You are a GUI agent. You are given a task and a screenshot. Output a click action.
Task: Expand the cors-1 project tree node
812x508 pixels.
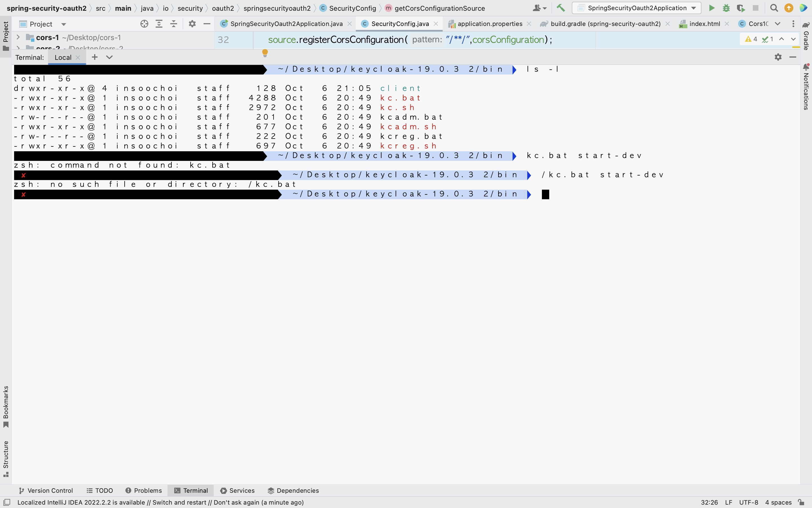(18, 37)
